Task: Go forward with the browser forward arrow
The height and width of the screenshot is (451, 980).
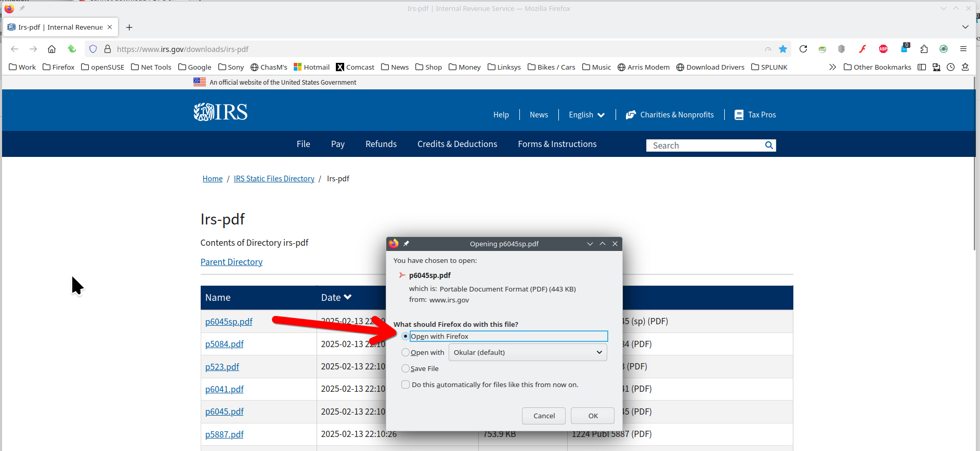Action: click(33, 49)
